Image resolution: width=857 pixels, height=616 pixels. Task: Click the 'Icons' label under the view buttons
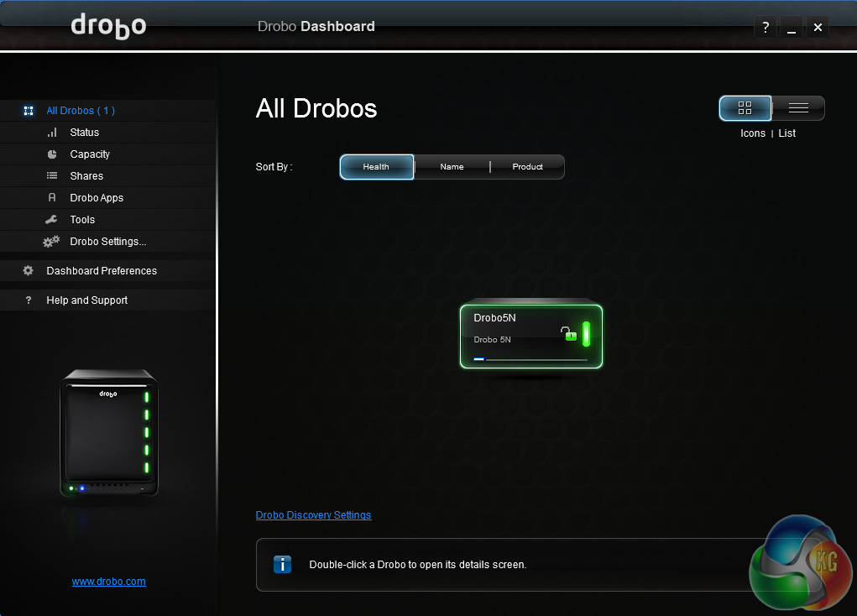point(753,133)
